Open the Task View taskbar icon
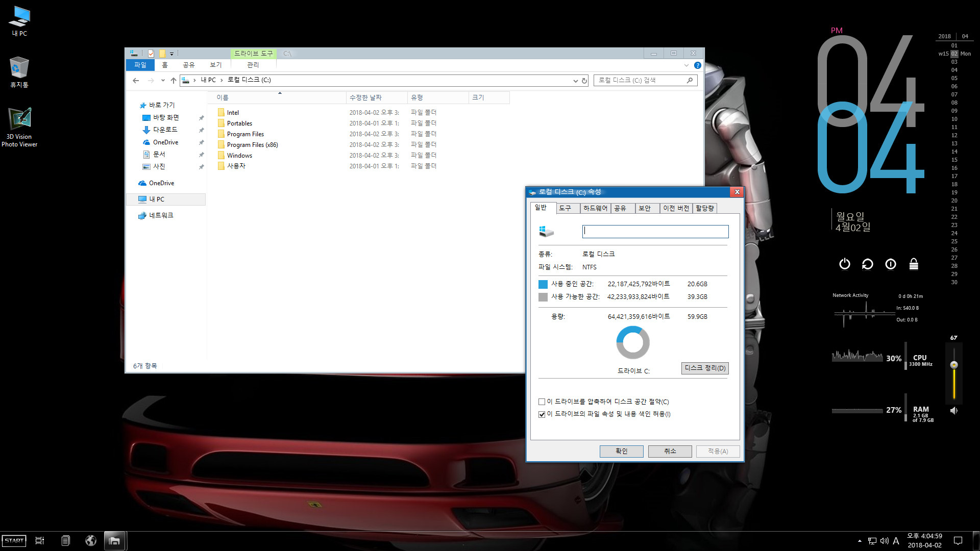Screen dimensions: 980x551 tap(40, 541)
